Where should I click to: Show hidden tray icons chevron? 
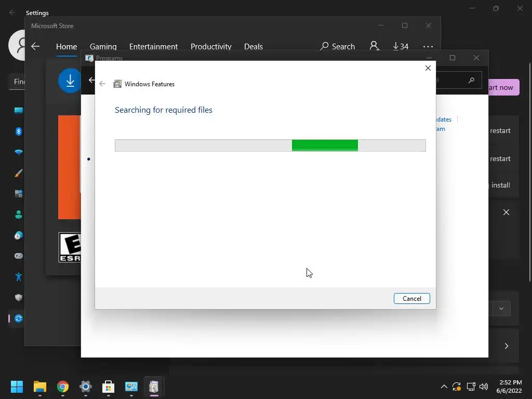(444, 387)
